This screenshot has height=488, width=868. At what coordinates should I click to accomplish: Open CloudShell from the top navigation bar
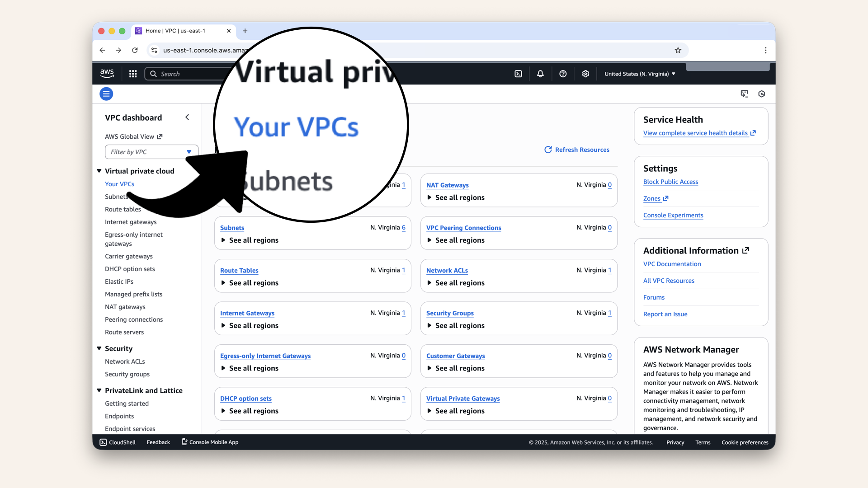coord(519,73)
